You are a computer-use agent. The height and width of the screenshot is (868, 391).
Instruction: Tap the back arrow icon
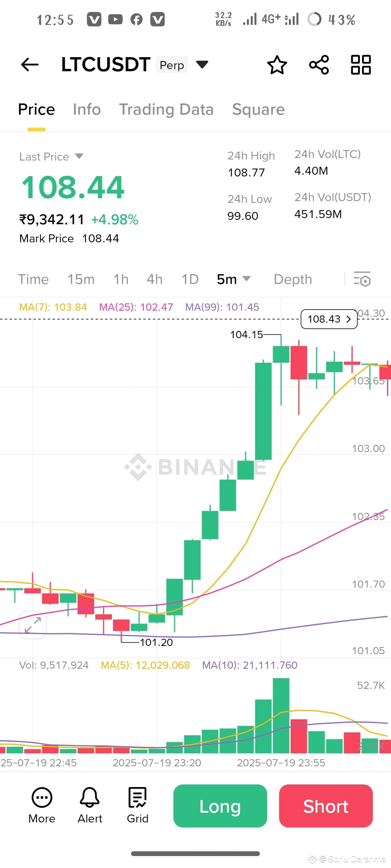coord(30,65)
